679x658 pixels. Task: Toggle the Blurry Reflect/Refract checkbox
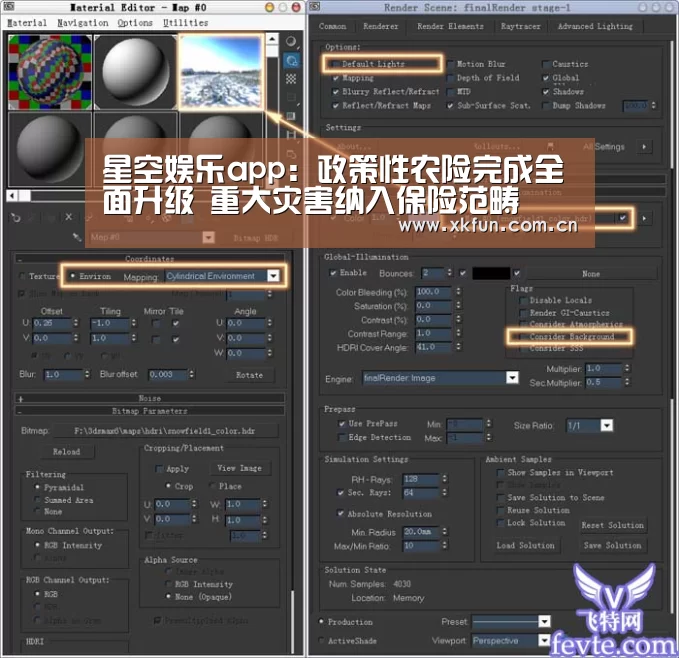coord(335,92)
